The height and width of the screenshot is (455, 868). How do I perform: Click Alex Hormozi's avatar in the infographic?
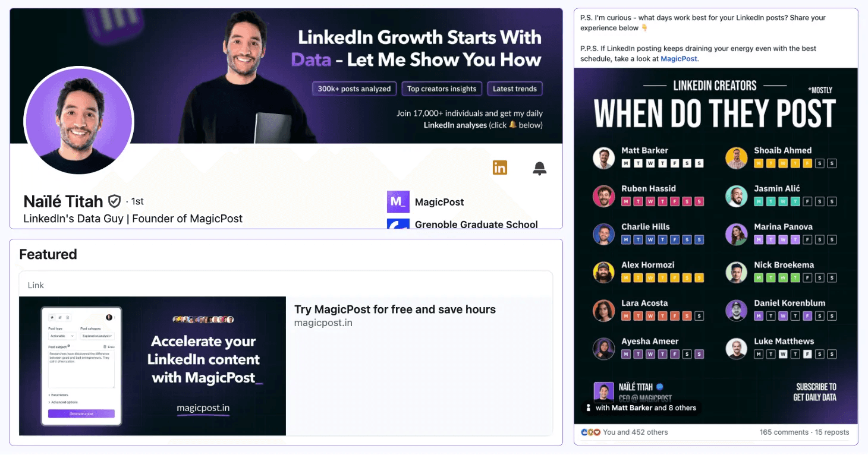[x=603, y=272]
